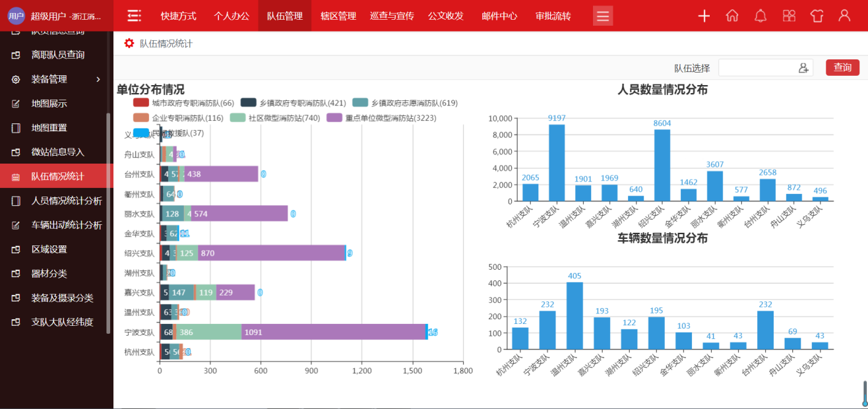Click the sidebar collapse icon beside the nav menus
The width and height of the screenshot is (868, 409).
[134, 15]
